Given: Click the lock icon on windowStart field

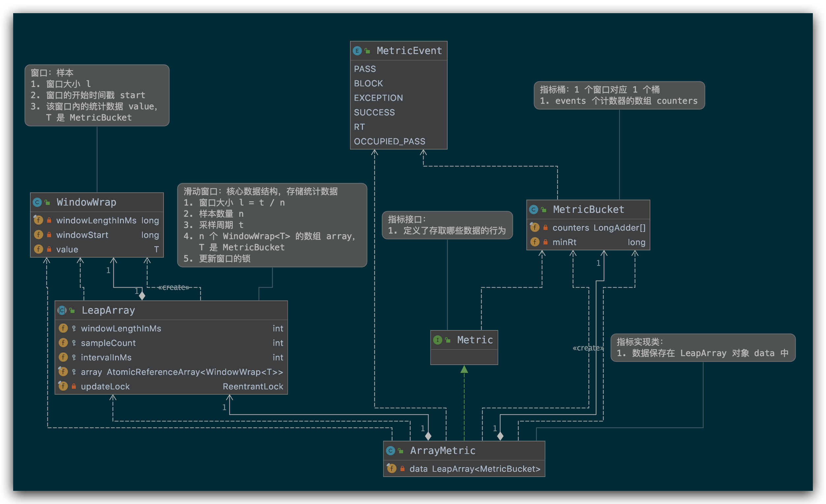Looking at the screenshot, I should click(x=49, y=235).
